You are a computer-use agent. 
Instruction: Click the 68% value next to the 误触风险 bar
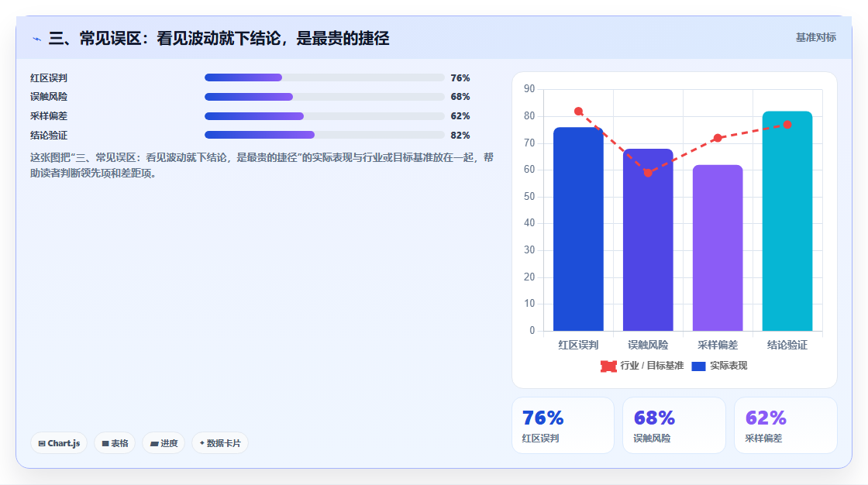click(x=460, y=97)
